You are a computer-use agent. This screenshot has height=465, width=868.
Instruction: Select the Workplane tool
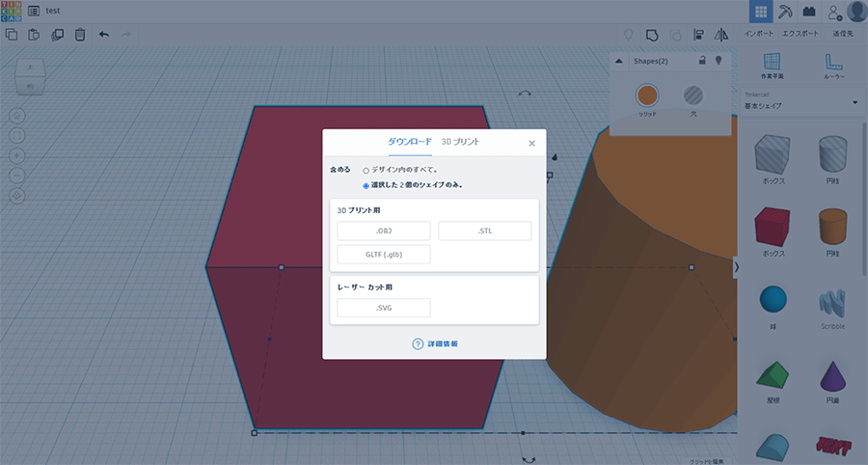pyautogui.click(x=772, y=66)
